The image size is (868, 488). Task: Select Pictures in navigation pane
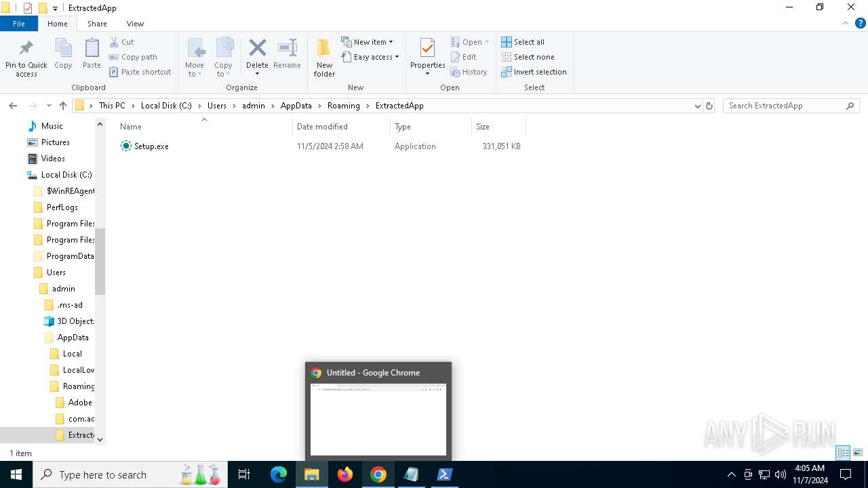pos(55,142)
